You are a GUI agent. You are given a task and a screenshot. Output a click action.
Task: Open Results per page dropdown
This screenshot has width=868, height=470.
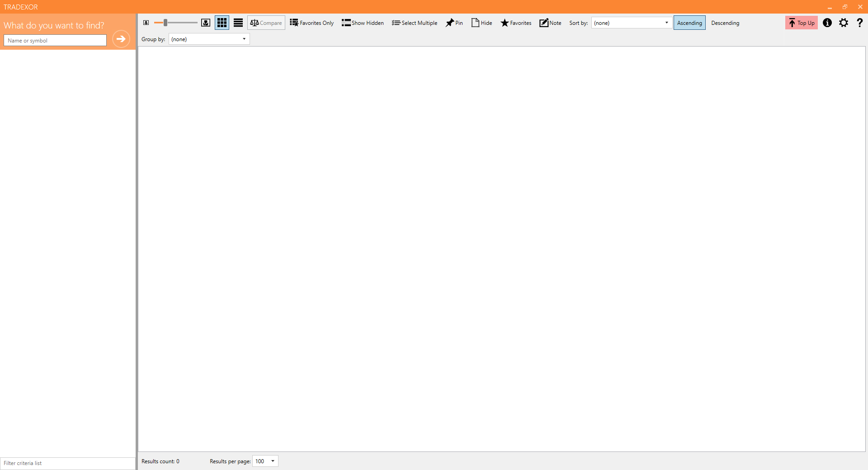click(x=265, y=461)
